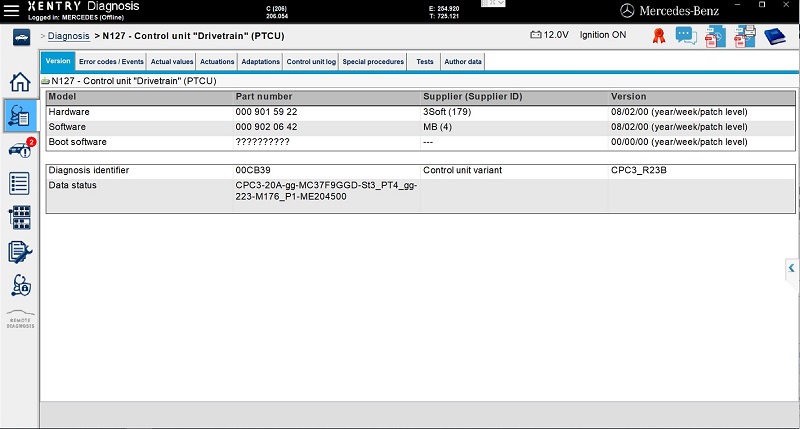Select the Boot software row label
800x429 pixels.
(x=78, y=142)
